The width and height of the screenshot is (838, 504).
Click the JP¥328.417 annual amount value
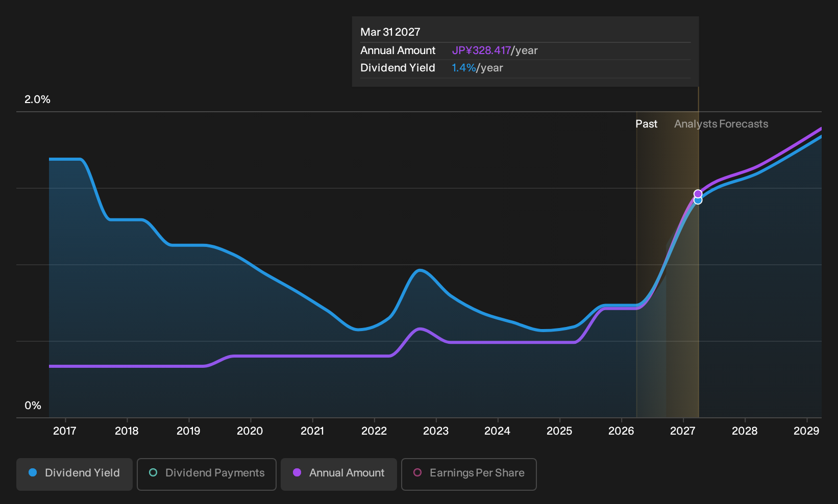(481, 51)
